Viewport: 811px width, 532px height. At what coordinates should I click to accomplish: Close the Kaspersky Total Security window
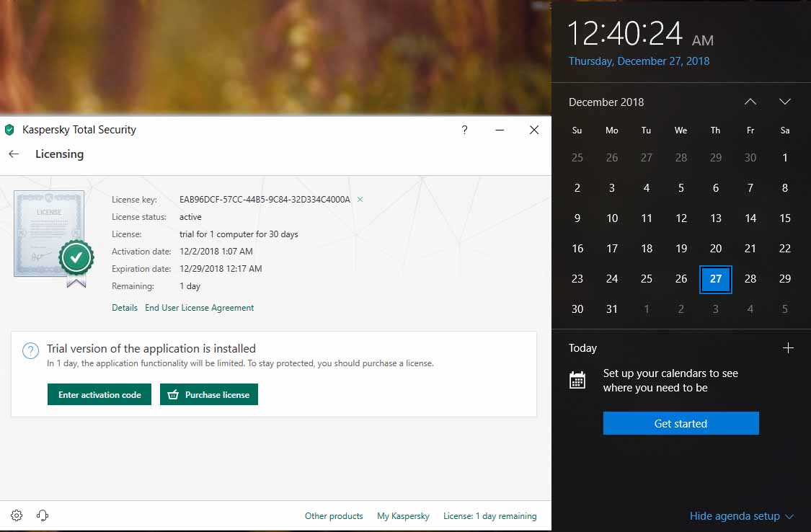[534, 130]
